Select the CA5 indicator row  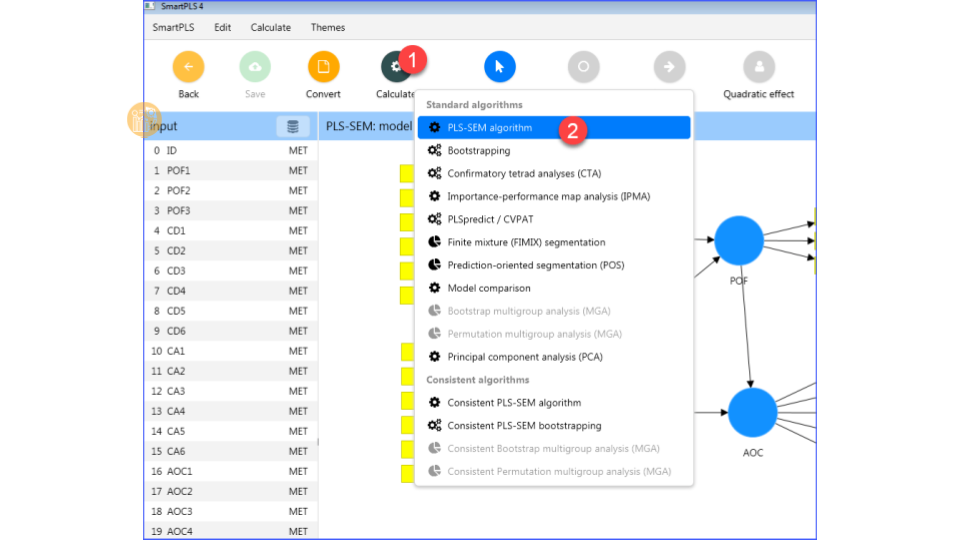(231, 431)
